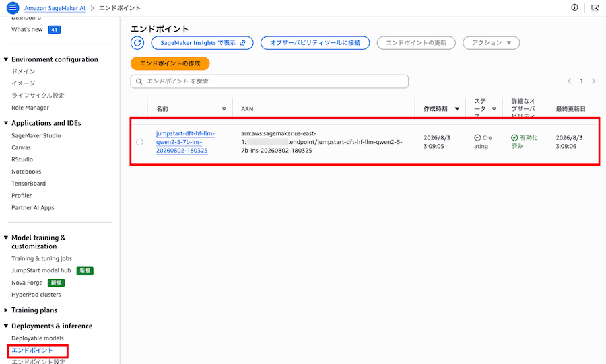Open the CloudShell icon in top bar
The width and height of the screenshot is (606, 364).
[595, 7]
